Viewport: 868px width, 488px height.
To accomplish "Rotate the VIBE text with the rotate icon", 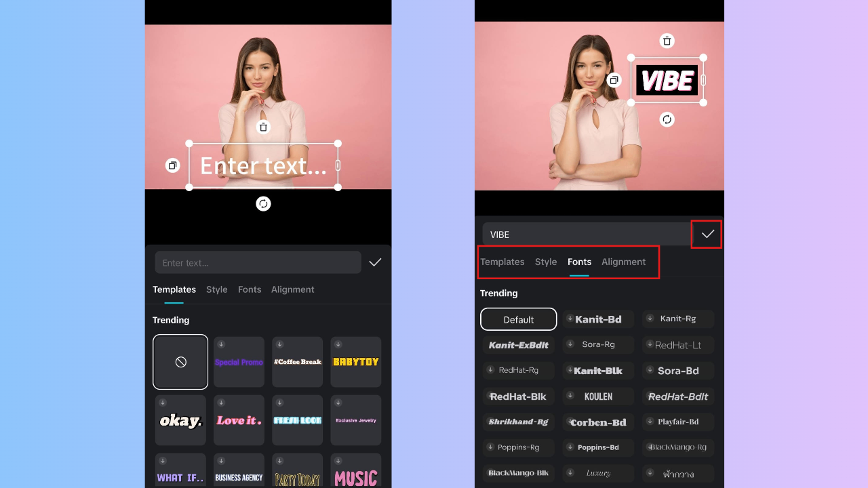I will (667, 119).
